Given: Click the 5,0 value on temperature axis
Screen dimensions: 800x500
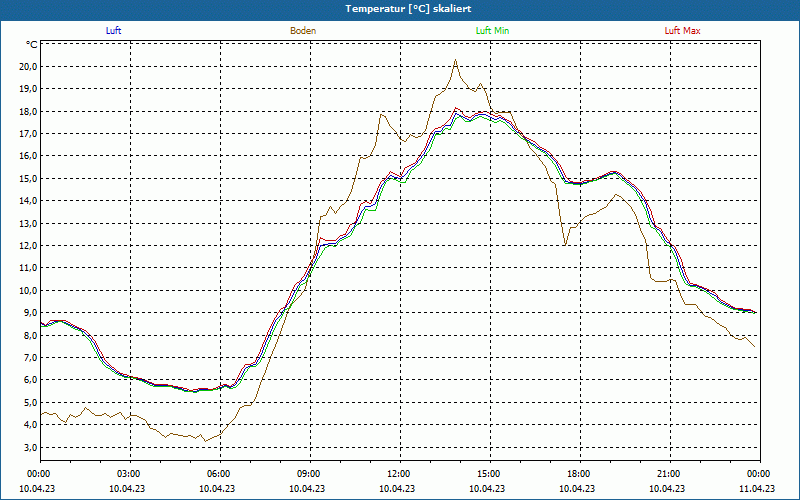Looking at the screenshot, I should pyautogui.click(x=30, y=403).
